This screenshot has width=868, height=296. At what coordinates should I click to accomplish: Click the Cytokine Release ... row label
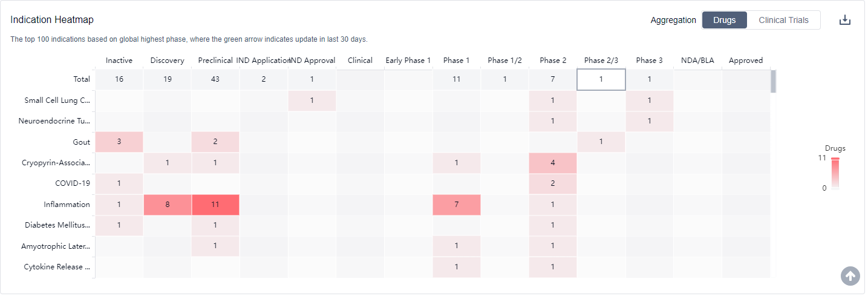pyautogui.click(x=57, y=267)
